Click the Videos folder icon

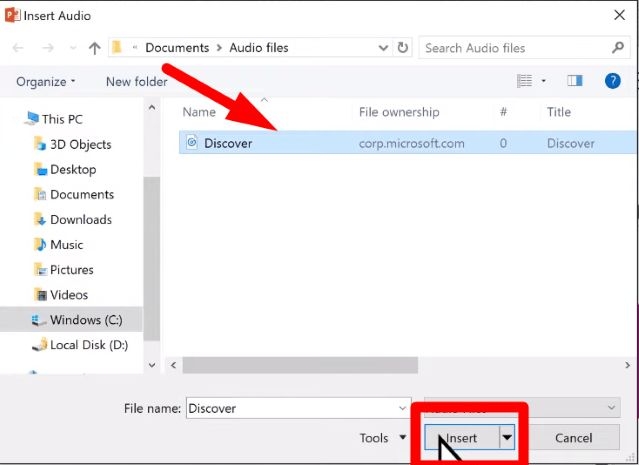pyautogui.click(x=40, y=295)
